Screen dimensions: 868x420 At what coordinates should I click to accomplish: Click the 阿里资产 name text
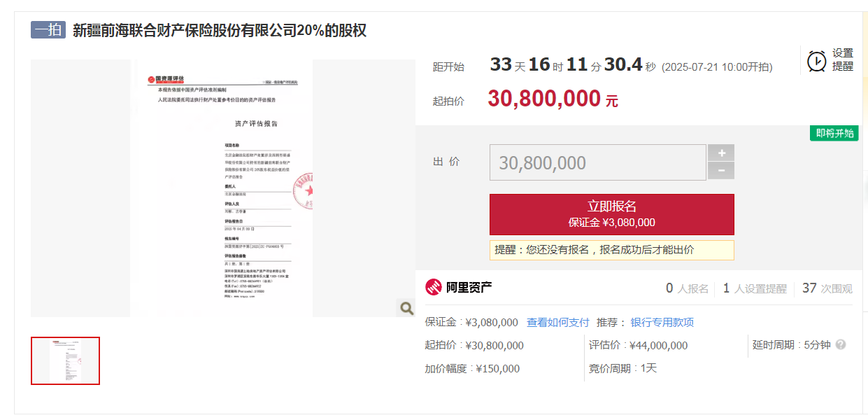[469, 287]
